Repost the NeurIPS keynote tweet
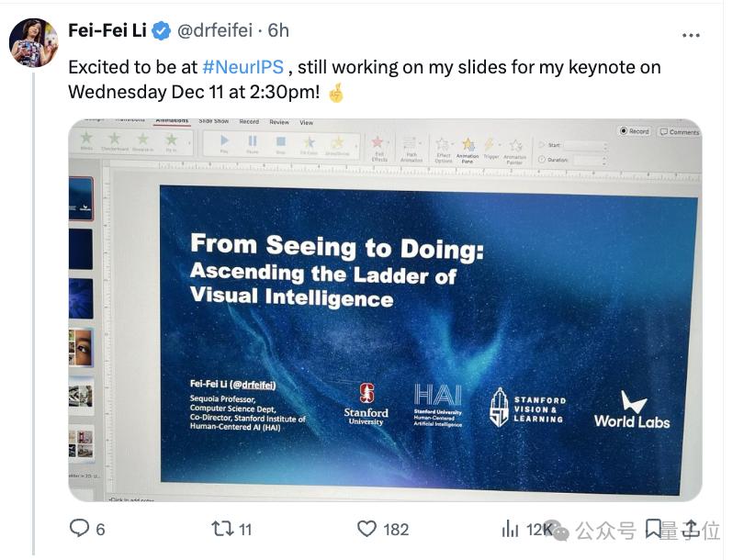The width and height of the screenshot is (744, 560). pyautogui.click(x=222, y=528)
